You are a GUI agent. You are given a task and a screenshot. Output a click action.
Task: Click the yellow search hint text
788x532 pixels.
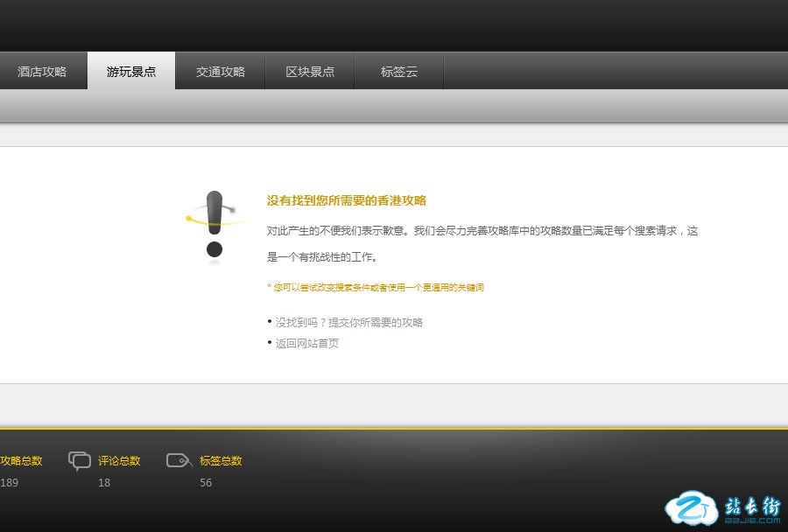pos(376,287)
